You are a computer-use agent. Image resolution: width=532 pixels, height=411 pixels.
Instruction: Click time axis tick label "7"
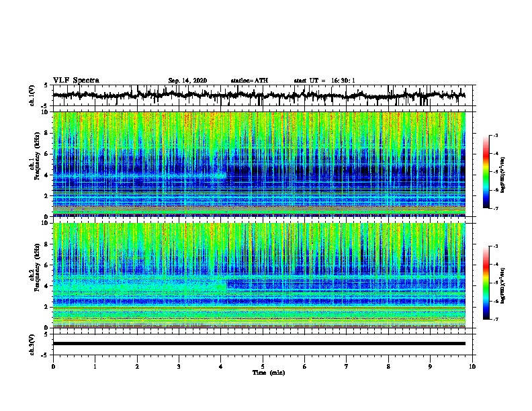[347, 367]
